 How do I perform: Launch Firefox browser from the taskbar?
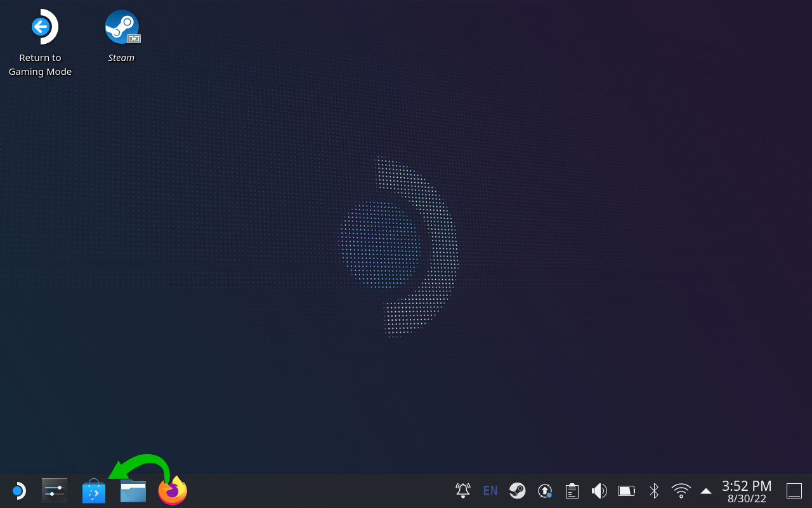pyautogui.click(x=173, y=491)
